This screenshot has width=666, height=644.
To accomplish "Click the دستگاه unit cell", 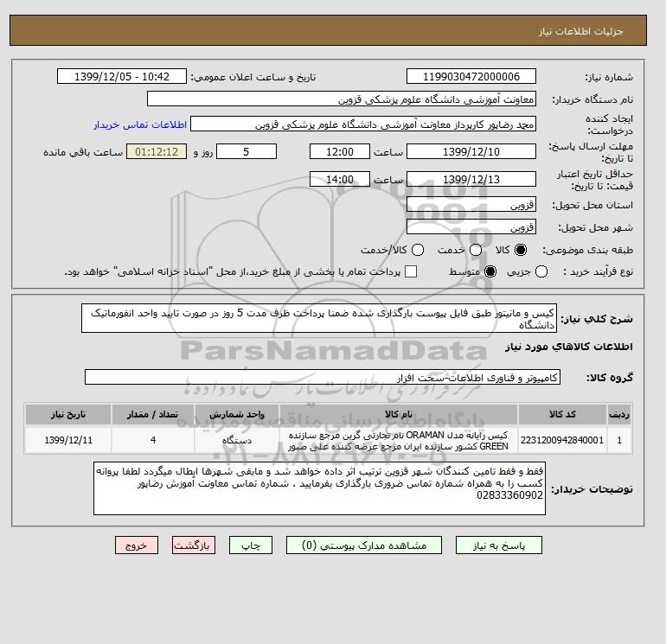I will (237, 440).
